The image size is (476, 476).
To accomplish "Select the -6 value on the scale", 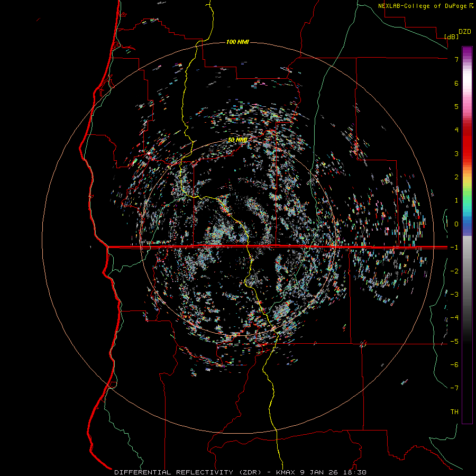I will (x=454, y=365).
